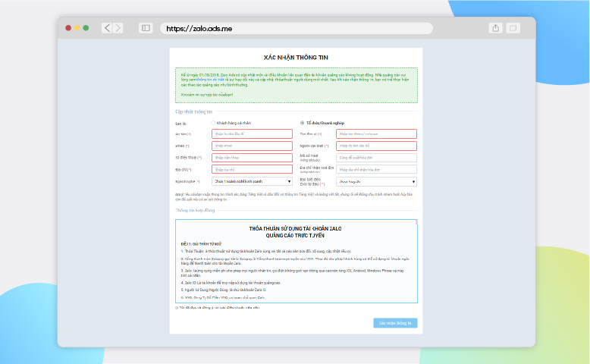Open the 'Chọn 1 ngành nghề kinh doanh' dropdown
Image resolution: width=590 pixels, height=364 pixels.
[252, 181]
